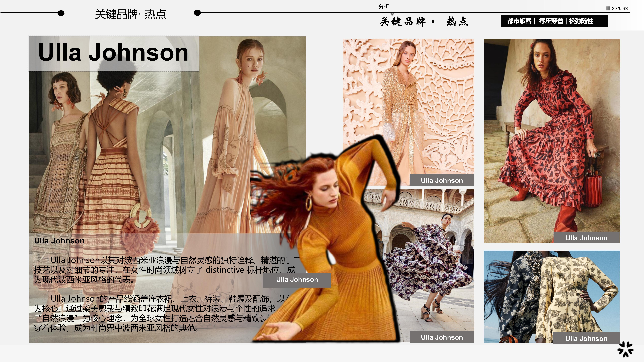Select the red floral ruffled dress photo

click(552, 141)
